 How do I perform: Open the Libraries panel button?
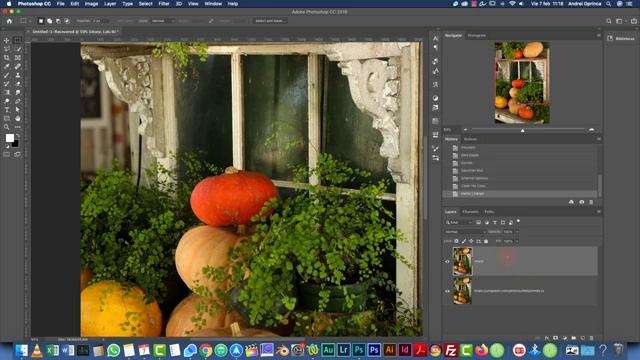pos(621,38)
